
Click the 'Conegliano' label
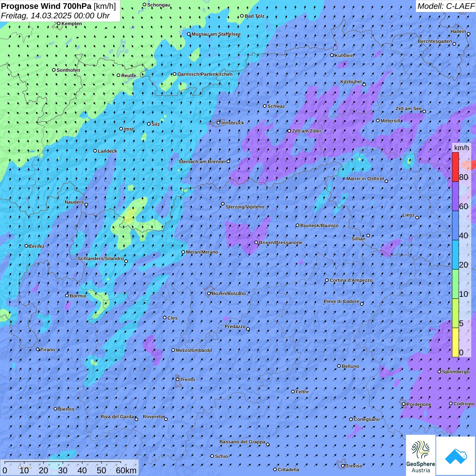pos(367,419)
